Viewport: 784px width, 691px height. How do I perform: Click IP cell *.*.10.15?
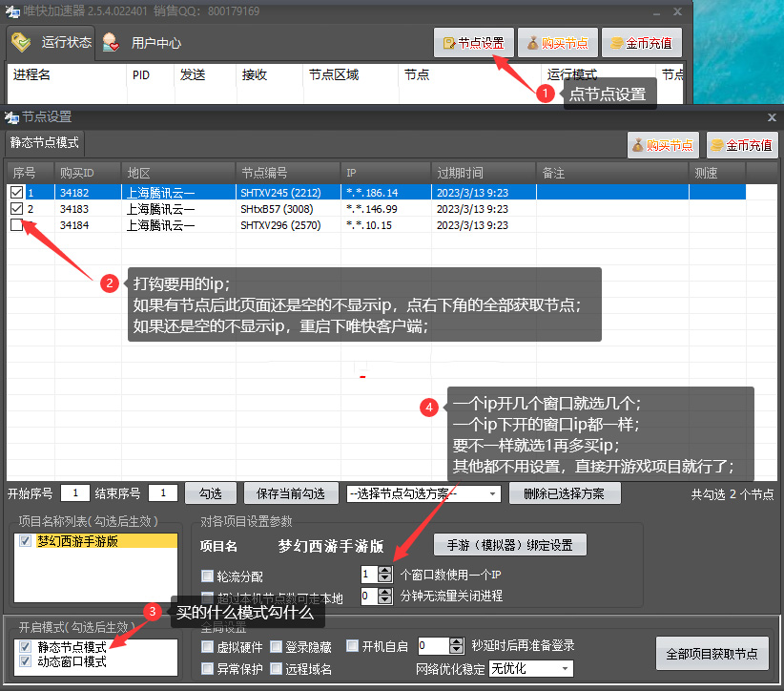(x=386, y=225)
